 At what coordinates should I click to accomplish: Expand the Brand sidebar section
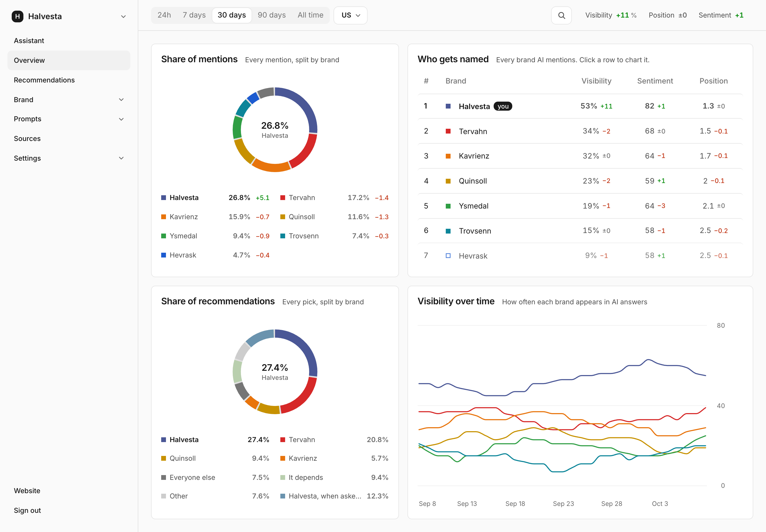(69, 100)
